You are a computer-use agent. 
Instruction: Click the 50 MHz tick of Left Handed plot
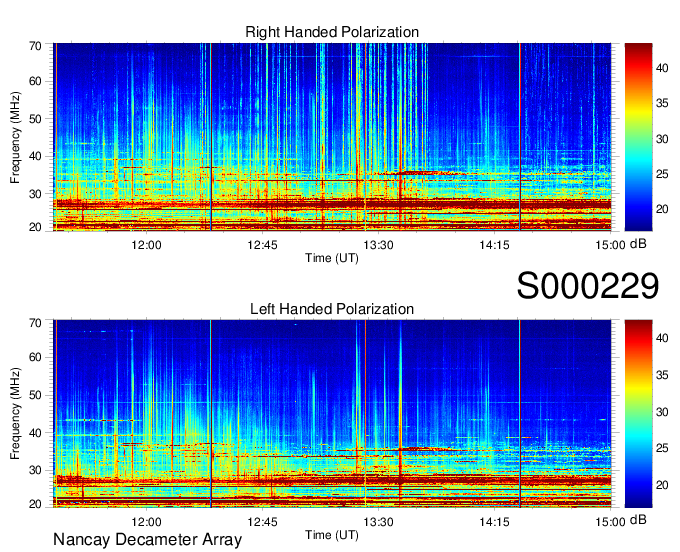coord(35,395)
